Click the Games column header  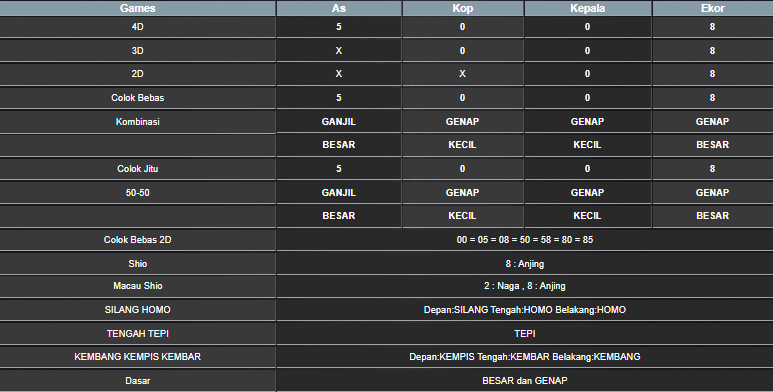coord(138,8)
